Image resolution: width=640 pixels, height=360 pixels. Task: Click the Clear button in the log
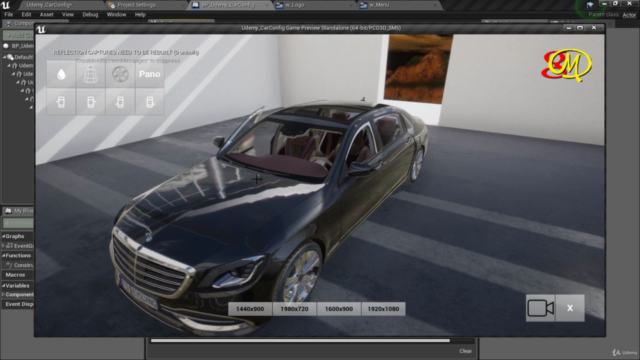click(465, 351)
